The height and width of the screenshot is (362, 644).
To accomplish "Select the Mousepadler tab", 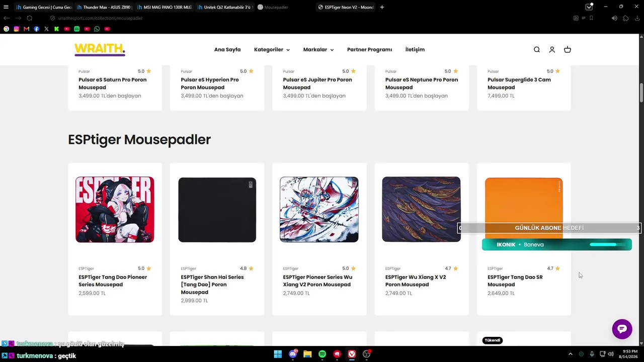I will pyautogui.click(x=285, y=7).
